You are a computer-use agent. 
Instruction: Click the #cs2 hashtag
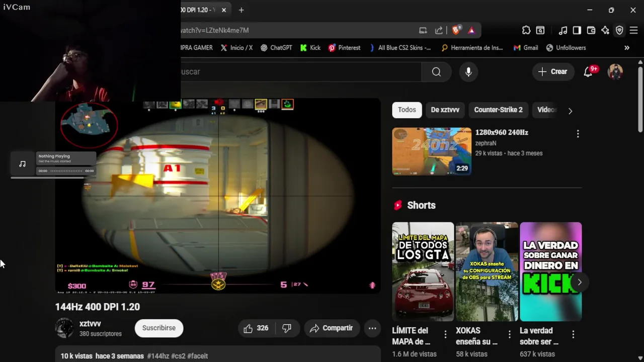coord(178,356)
